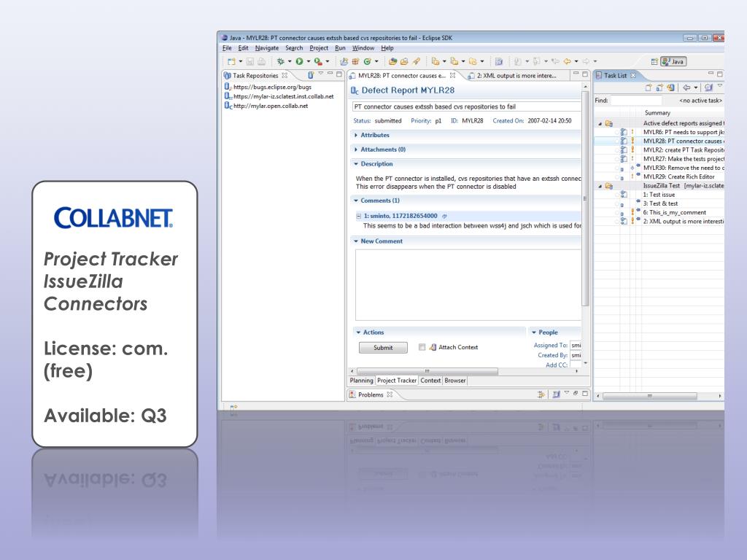The width and height of the screenshot is (747, 560).
Task: Toggle activation circle for MYLR28 task
Action: pos(616,141)
